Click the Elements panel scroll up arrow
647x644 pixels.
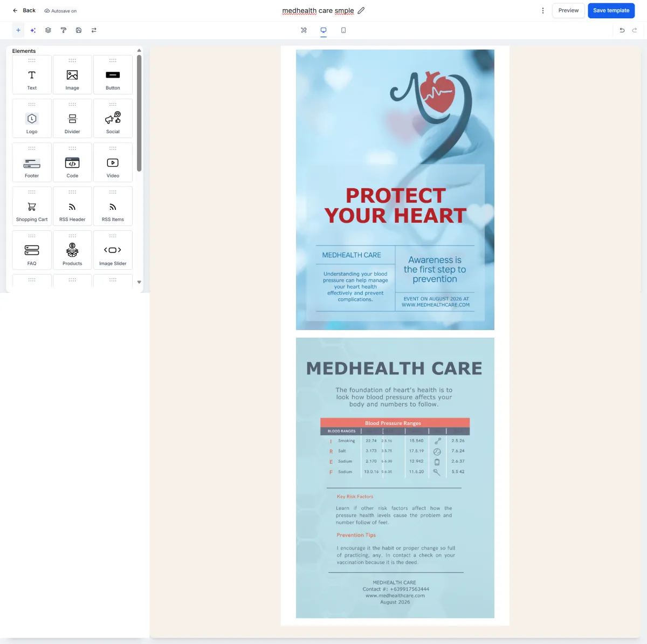139,50
